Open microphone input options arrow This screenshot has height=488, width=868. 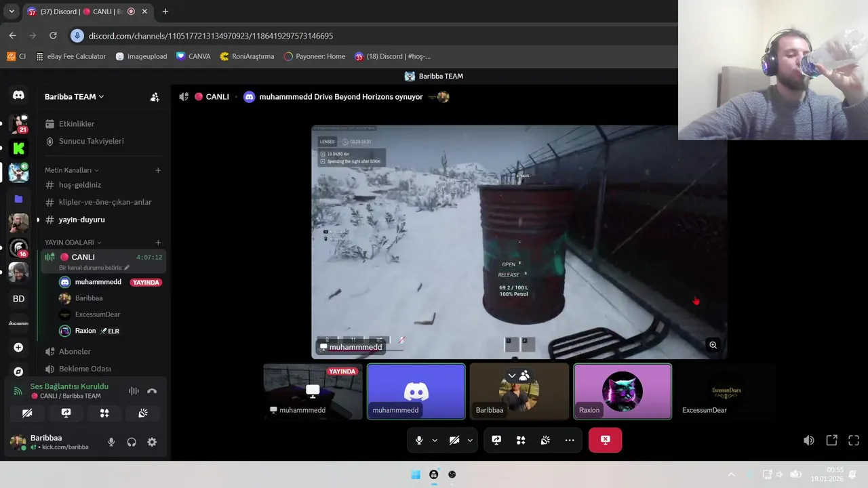[435, 441]
